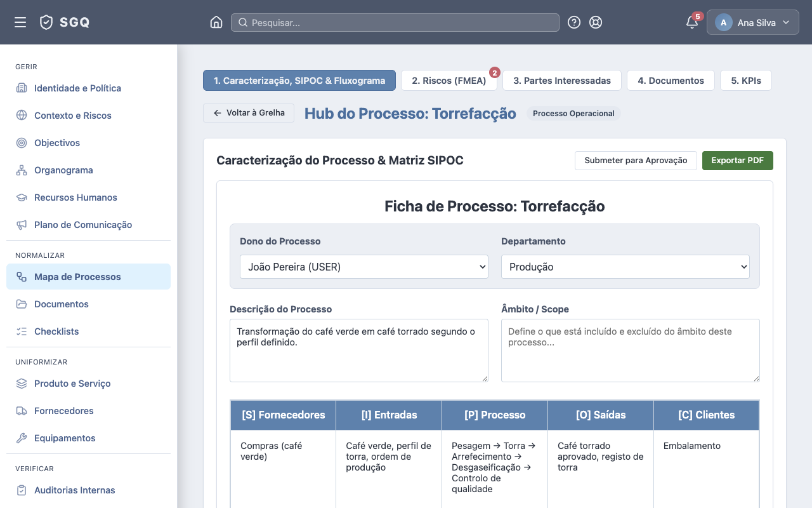Go to home via house icon
This screenshot has width=812, height=508.
tap(216, 22)
